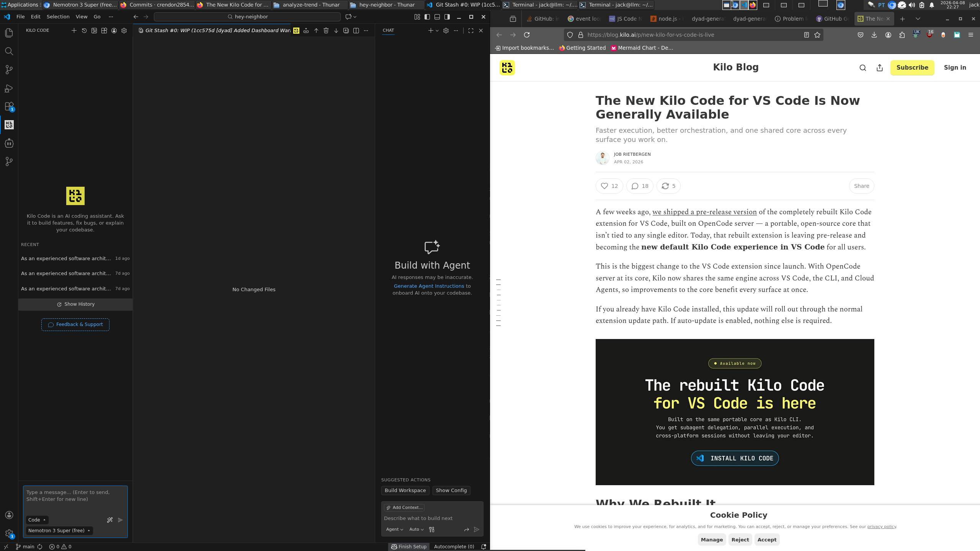Screen dimensions: 980x551
Task: Open the View menu
Action: pyautogui.click(x=82, y=17)
